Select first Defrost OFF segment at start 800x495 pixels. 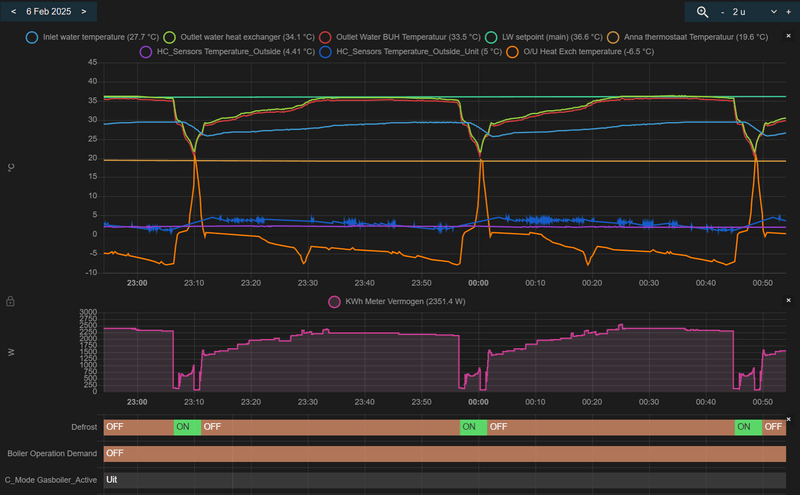point(139,427)
